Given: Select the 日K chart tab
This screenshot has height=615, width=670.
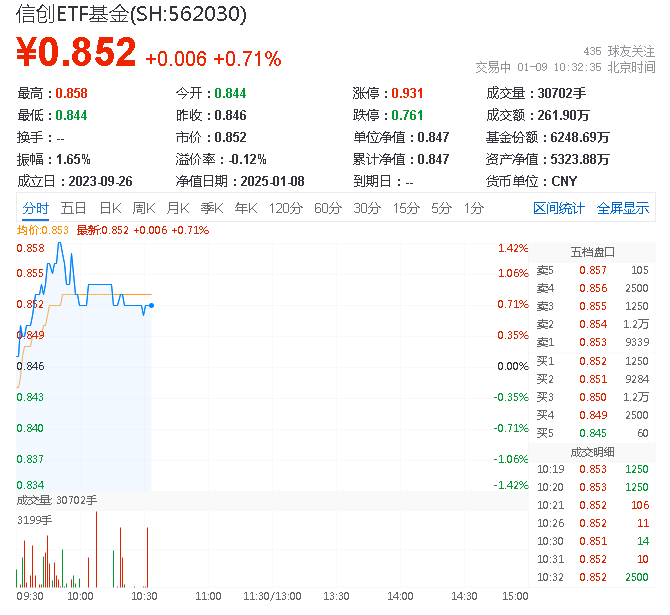Looking at the screenshot, I should tap(110, 209).
